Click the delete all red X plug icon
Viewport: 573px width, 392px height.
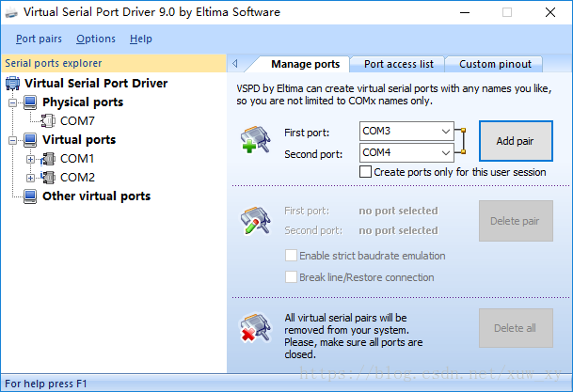point(255,328)
